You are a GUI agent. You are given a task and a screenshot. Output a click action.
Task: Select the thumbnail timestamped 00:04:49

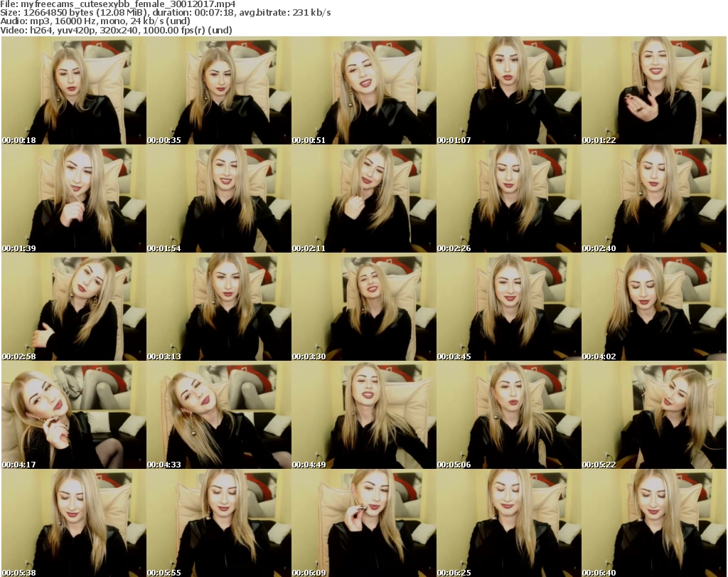(x=363, y=415)
